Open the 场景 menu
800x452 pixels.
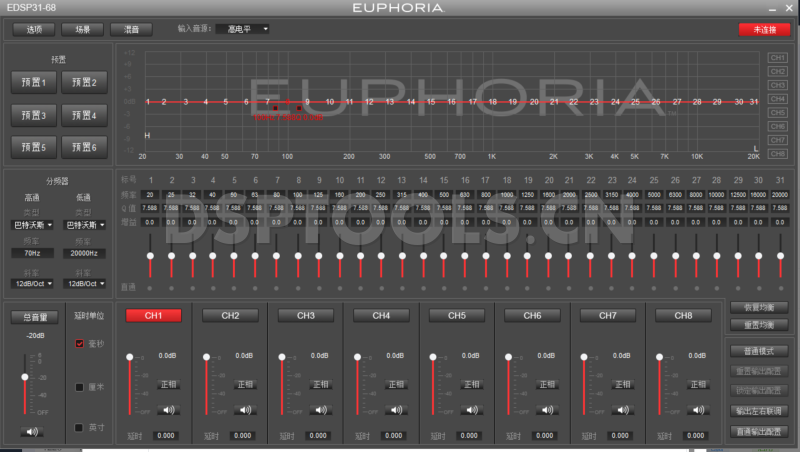[x=82, y=29]
